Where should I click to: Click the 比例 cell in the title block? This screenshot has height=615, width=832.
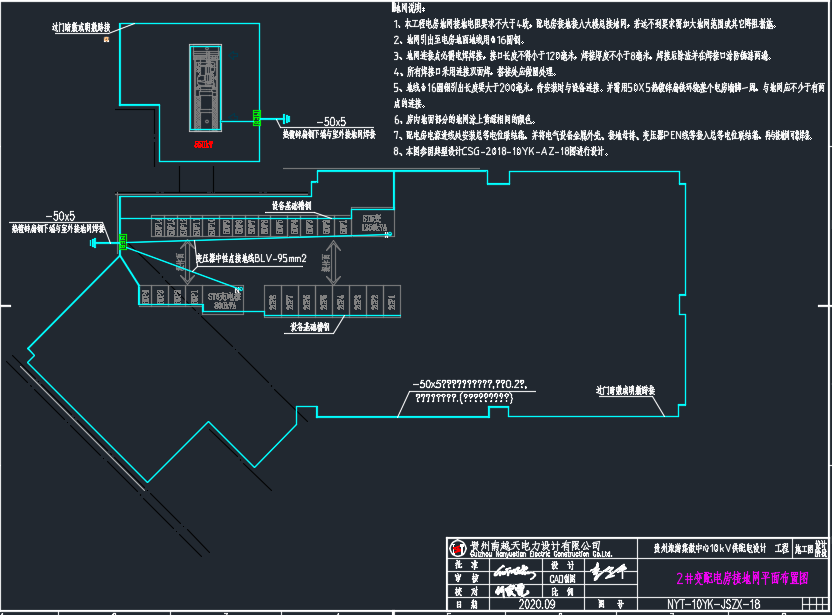pos(562,591)
